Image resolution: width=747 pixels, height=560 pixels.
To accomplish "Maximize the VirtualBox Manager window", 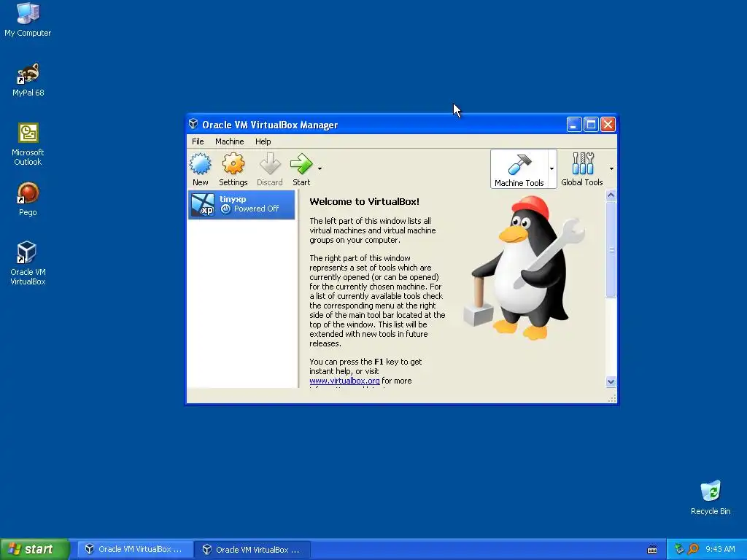I will pos(591,125).
